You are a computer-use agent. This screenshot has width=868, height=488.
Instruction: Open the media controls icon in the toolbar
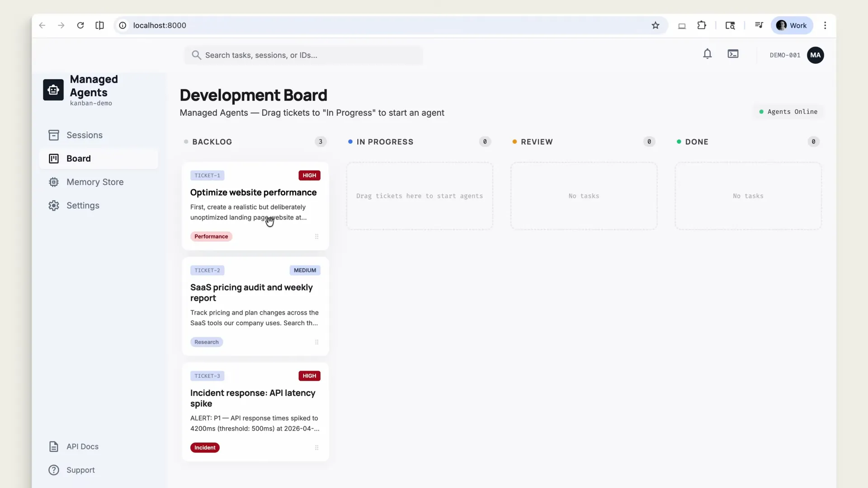(759, 25)
